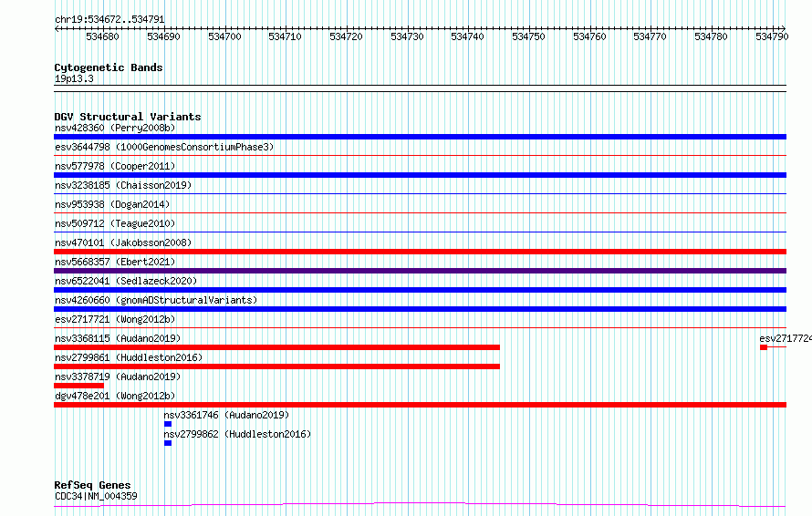The width and height of the screenshot is (812, 516).
Task: Click the small blue box under nsv3361746
Action: coord(168,424)
